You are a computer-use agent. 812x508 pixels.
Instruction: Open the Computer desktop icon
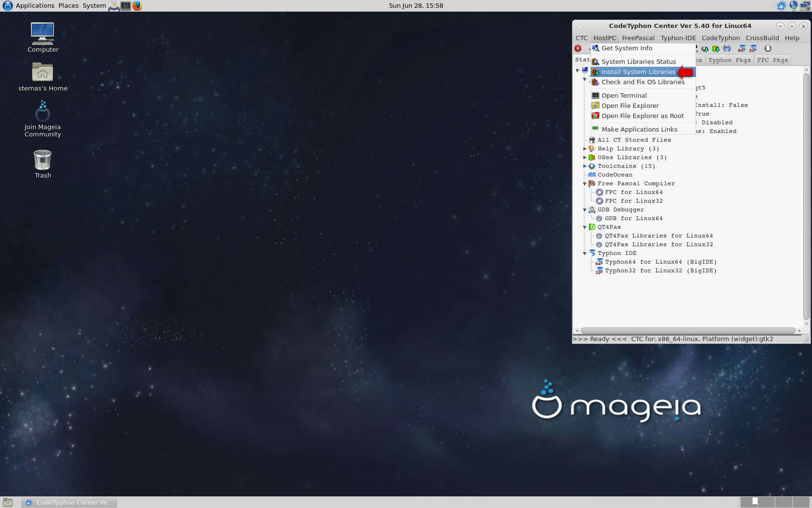[x=43, y=33]
